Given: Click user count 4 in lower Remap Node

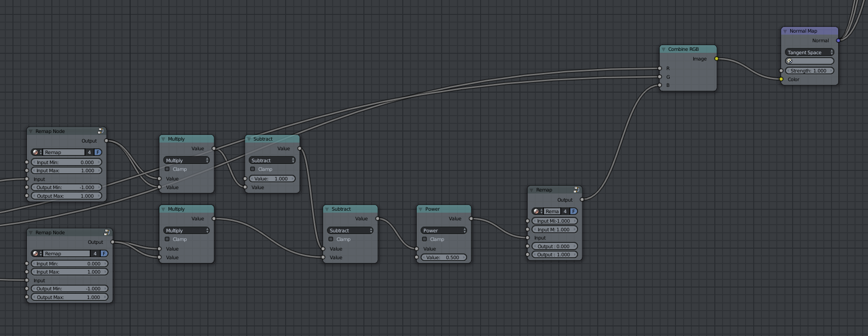Looking at the screenshot, I should (x=95, y=253).
